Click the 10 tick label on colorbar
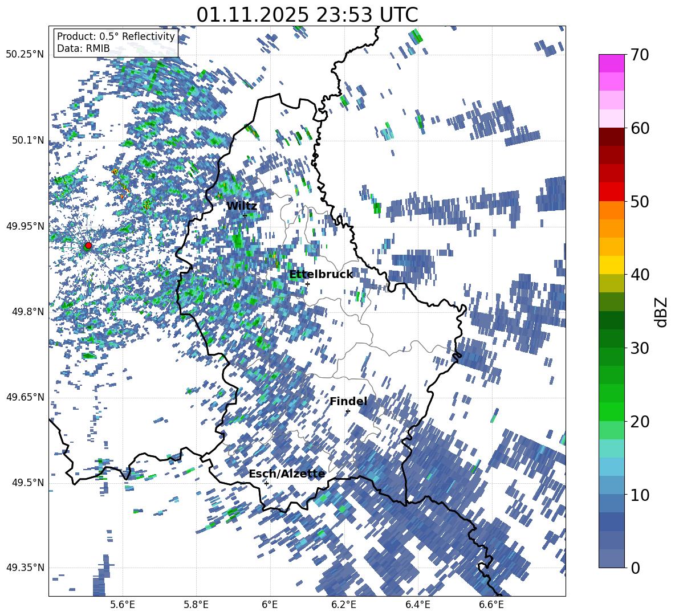 coord(640,495)
